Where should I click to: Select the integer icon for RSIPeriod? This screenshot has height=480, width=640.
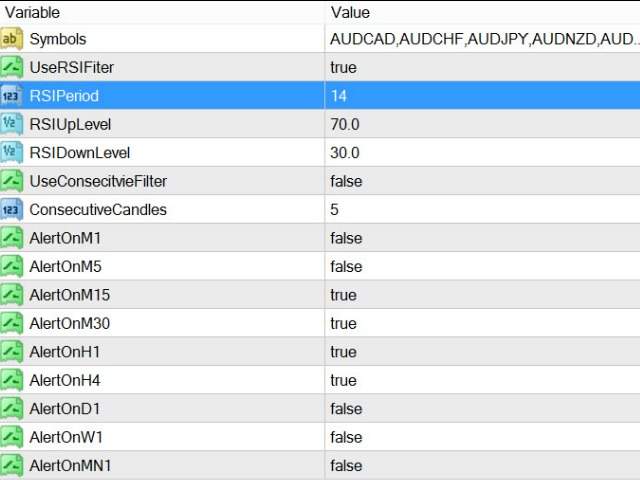(x=11, y=96)
